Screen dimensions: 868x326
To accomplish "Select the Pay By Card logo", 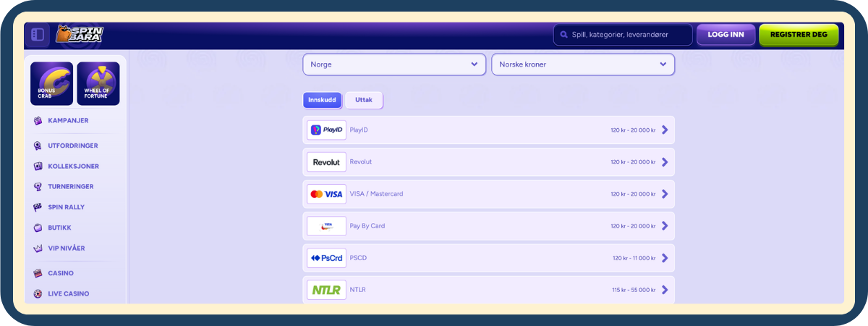I will [x=326, y=226].
